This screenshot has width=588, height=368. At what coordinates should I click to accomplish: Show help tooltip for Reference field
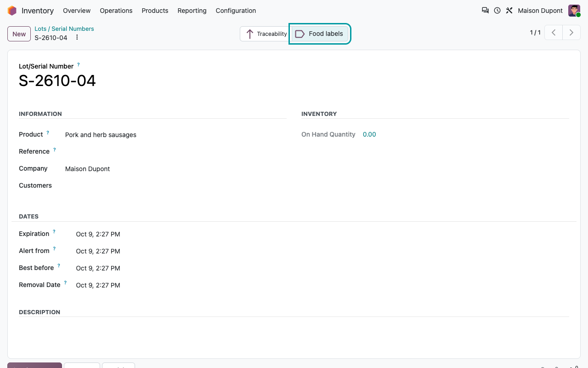[54, 150]
